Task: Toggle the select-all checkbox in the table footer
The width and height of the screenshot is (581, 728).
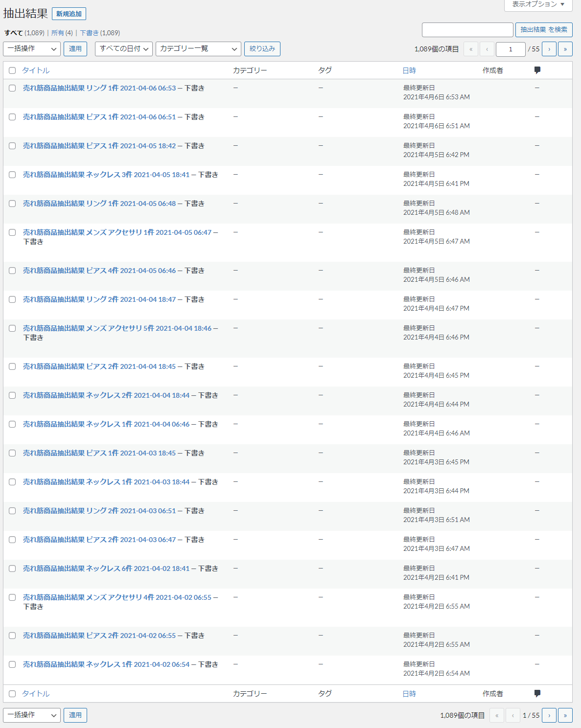Action: [x=12, y=694]
